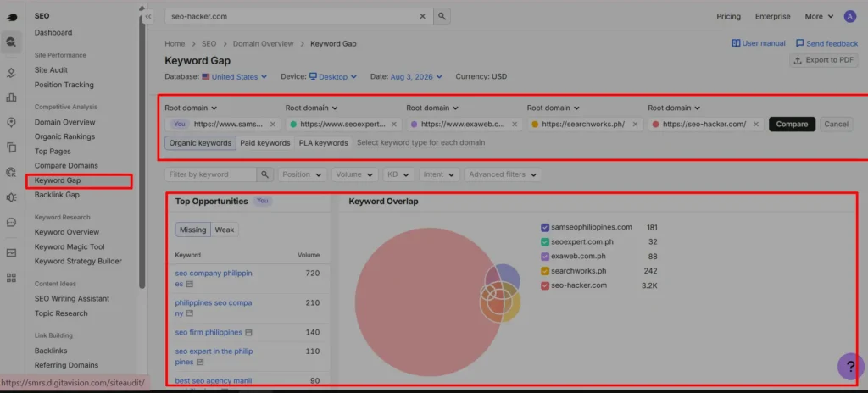868x393 pixels.
Task: Expand the Volume filter dropdown
Action: pos(355,174)
